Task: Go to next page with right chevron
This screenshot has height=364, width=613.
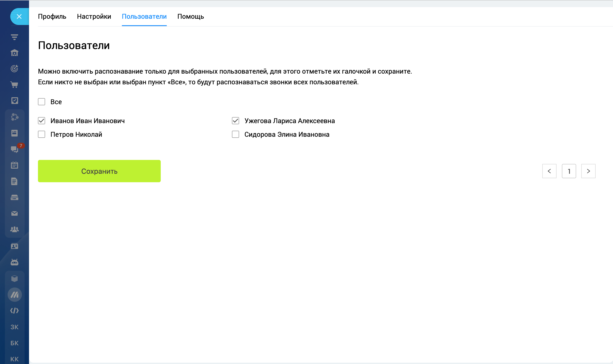Action: (588, 171)
